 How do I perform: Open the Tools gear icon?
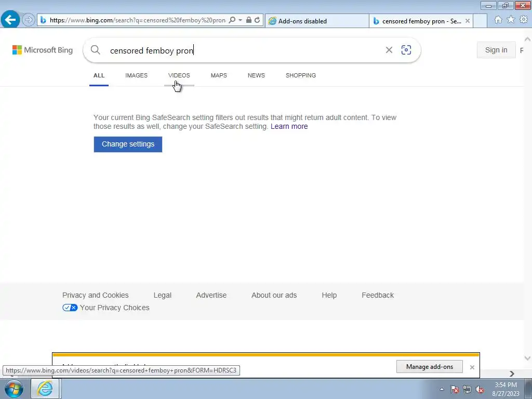coord(524,20)
